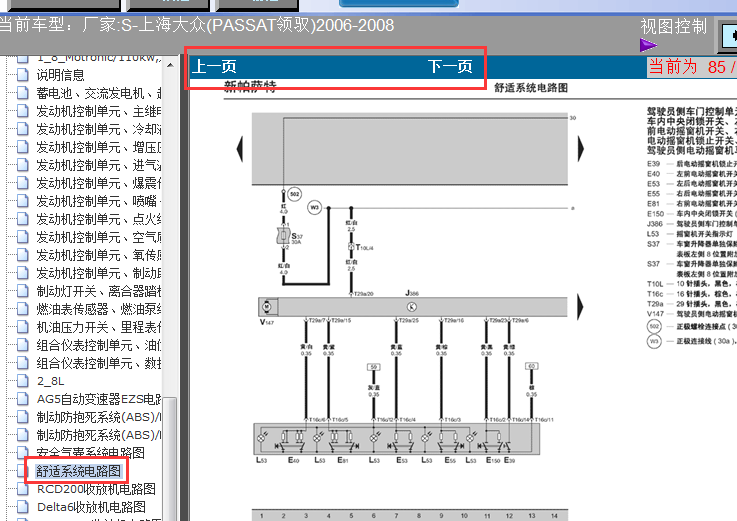
Task: Open RCD200收放机电路图 entry
Action: [x=96, y=489]
